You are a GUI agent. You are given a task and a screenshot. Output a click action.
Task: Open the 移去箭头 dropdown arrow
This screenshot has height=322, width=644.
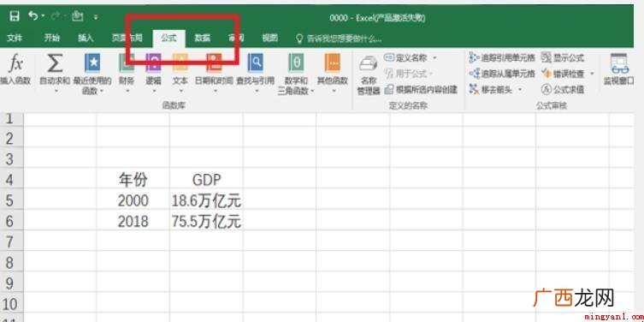pyautogui.click(x=519, y=89)
